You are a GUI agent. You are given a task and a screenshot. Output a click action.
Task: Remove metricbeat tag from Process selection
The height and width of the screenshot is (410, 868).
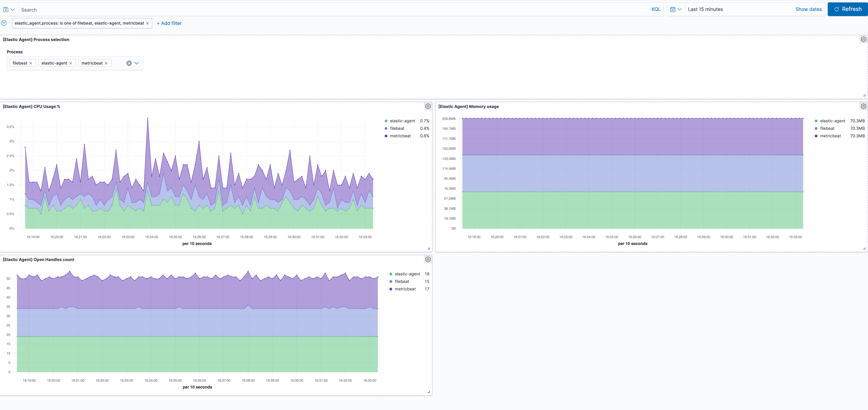(106, 63)
